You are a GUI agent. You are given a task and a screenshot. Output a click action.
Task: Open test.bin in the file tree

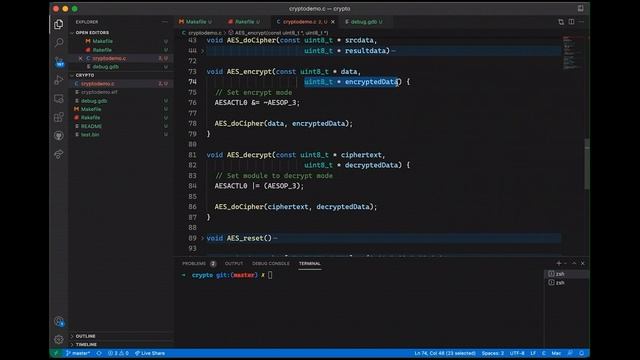90,135
